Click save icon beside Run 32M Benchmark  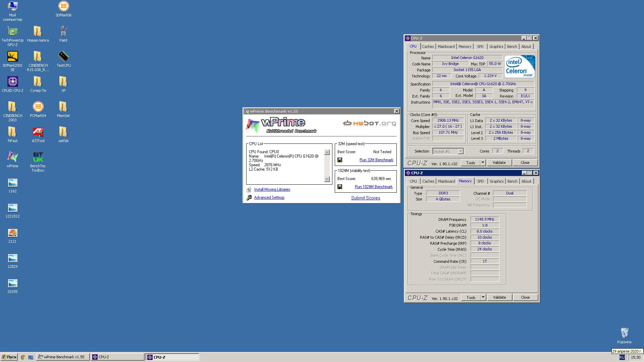(340, 160)
